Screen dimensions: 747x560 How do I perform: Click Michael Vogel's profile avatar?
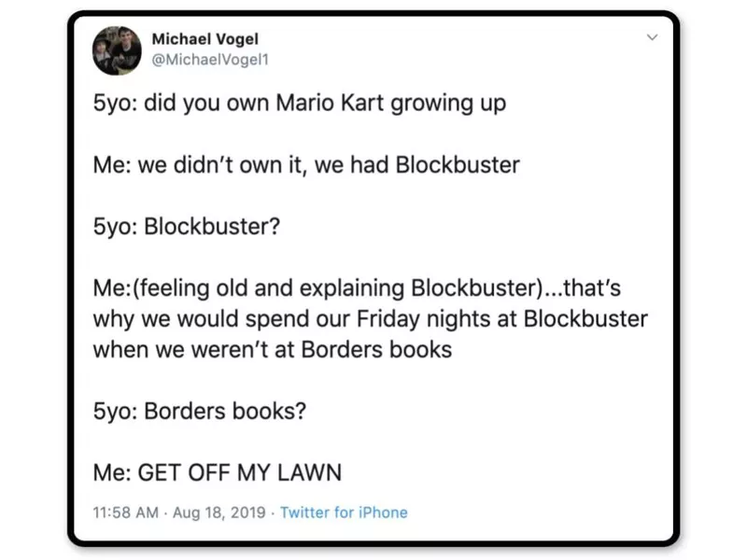coord(116,51)
